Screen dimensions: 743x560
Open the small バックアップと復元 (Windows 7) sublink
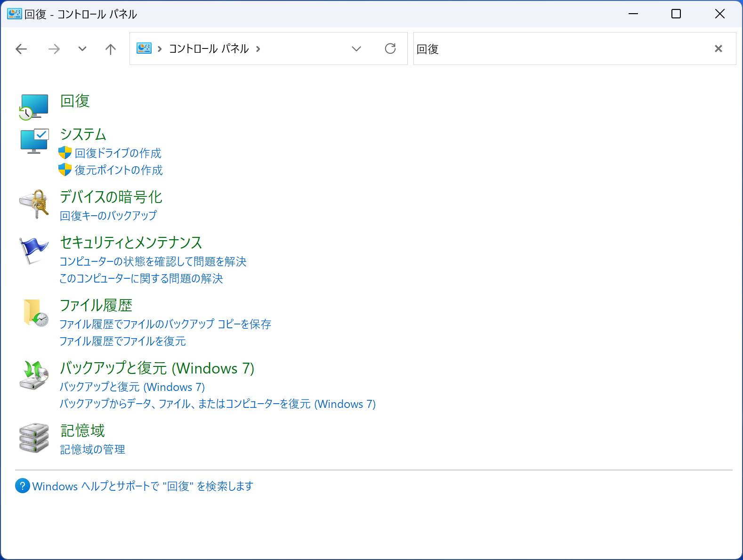click(132, 387)
